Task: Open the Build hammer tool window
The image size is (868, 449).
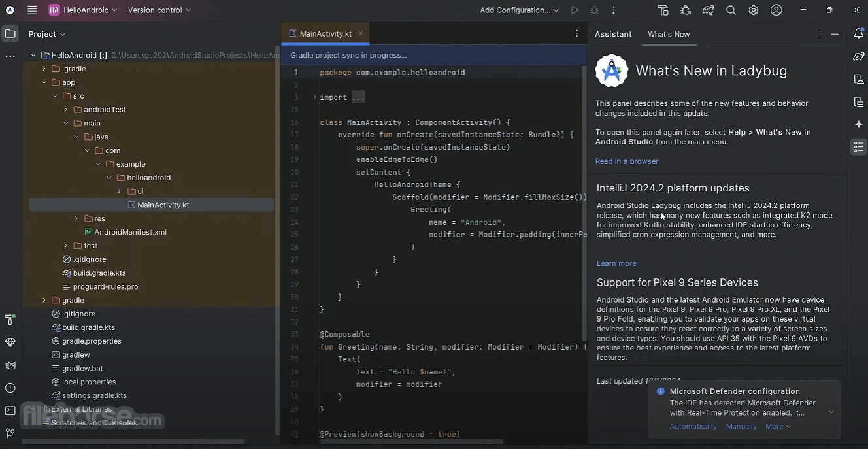Action: 10,320
